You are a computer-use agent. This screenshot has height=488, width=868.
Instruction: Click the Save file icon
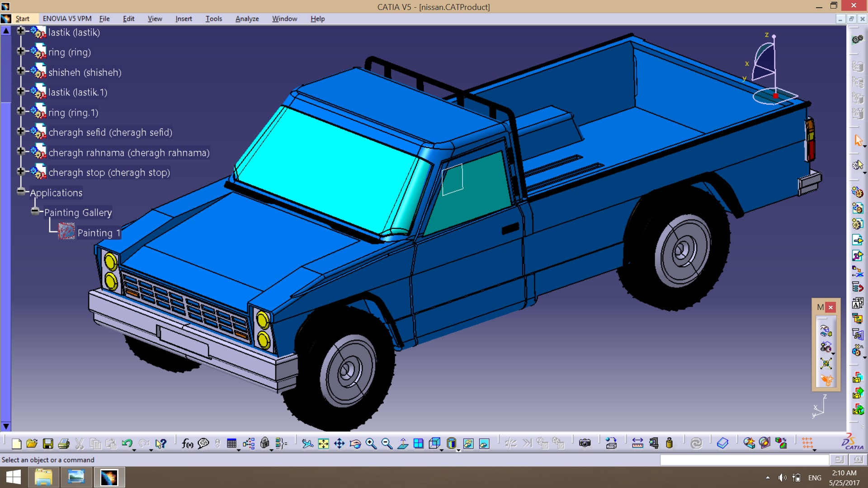click(48, 444)
